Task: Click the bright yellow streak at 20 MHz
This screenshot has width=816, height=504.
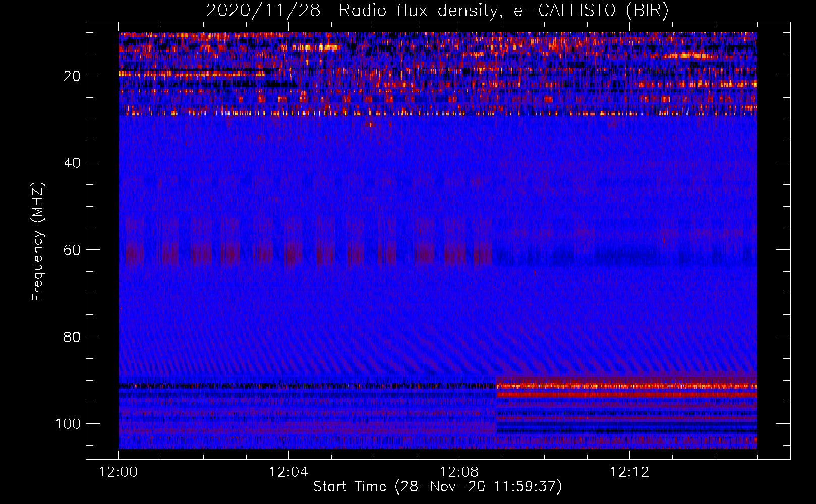Action: pyautogui.click(x=192, y=74)
